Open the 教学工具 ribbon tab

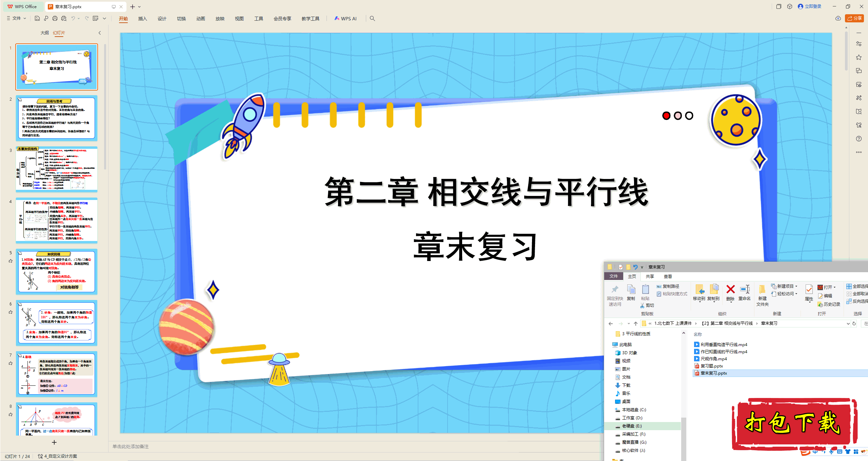coord(310,19)
